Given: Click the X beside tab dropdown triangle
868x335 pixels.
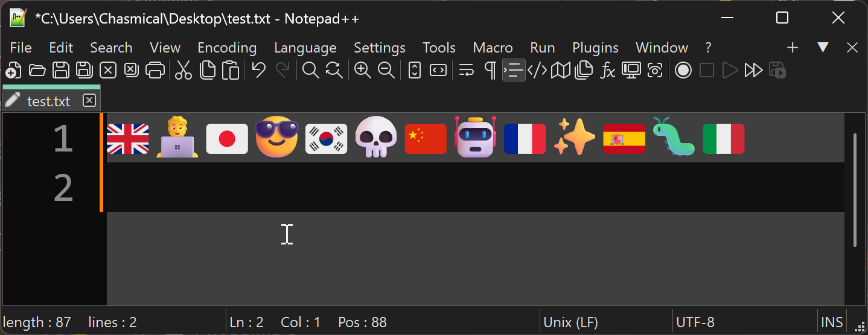Looking at the screenshot, I should (x=852, y=48).
